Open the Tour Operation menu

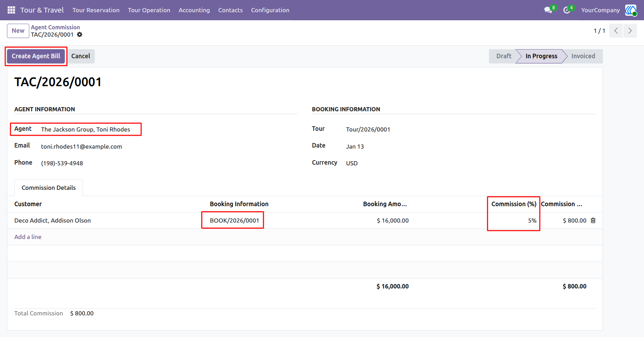point(149,10)
